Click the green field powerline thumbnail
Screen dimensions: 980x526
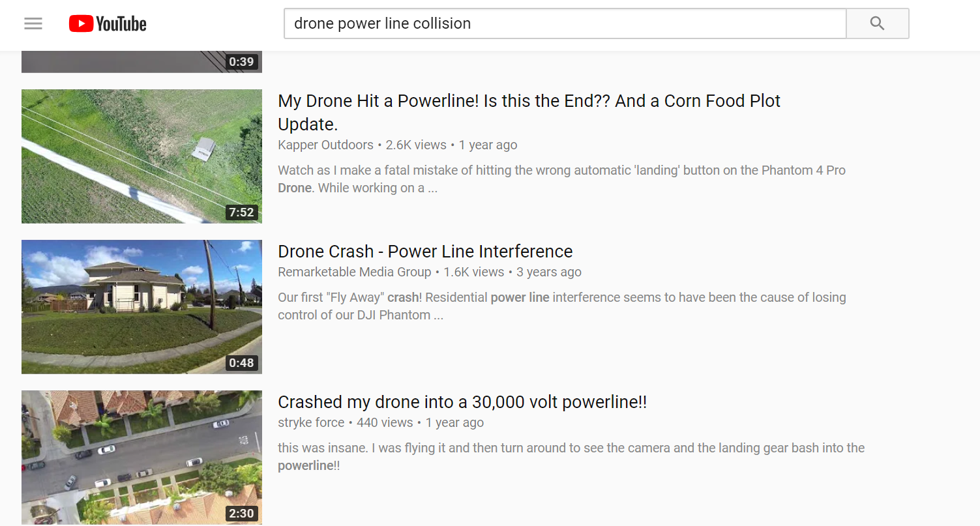141,156
